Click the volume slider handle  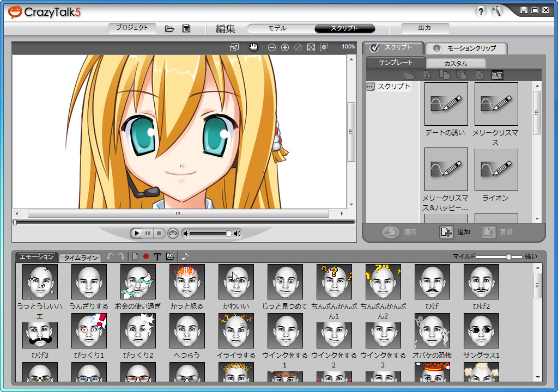click(228, 234)
